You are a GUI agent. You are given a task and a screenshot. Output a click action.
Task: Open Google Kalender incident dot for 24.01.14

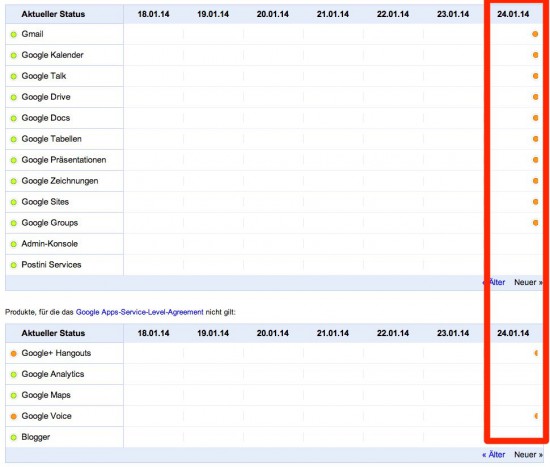pyautogui.click(x=535, y=55)
